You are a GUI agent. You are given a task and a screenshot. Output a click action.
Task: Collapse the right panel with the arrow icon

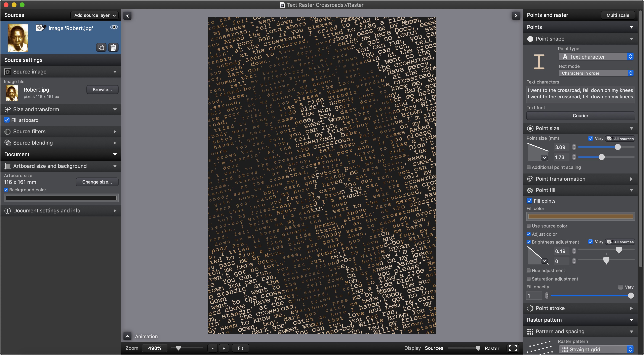pyautogui.click(x=516, y=16)
